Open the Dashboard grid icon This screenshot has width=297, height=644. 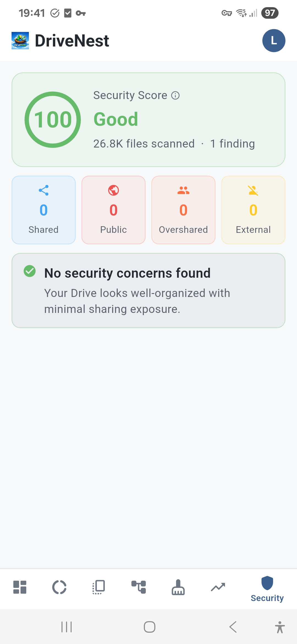pyautogui.click(x=20, y=587)
